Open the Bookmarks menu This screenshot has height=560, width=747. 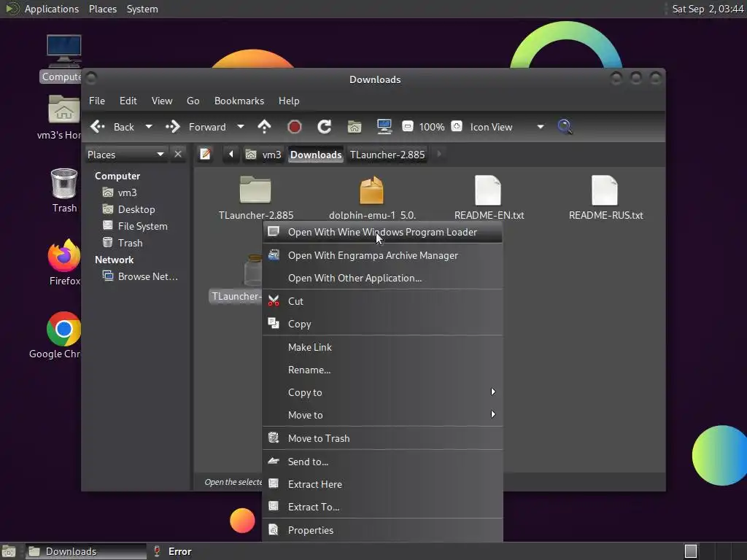point(239,101)
